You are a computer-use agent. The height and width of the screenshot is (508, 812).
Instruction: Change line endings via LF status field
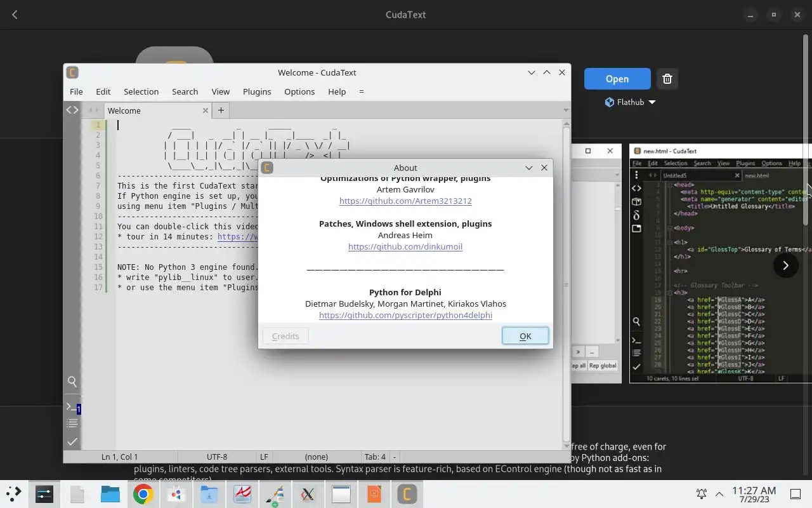click(264, 457)
